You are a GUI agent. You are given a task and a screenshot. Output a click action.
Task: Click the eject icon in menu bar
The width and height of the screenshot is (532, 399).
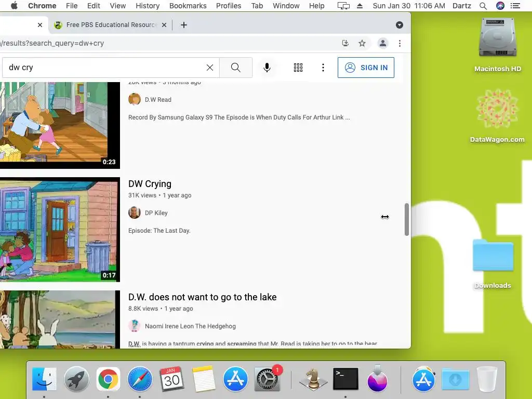click(x=360, y=6)
